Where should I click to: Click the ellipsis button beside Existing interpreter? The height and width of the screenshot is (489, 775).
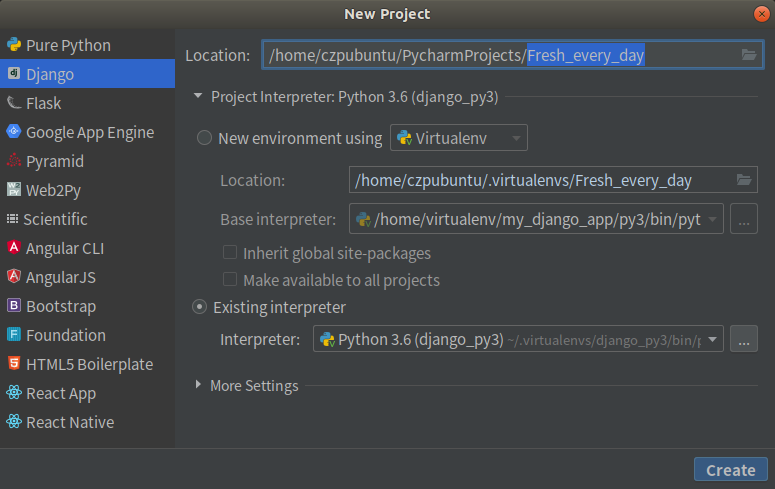click(743, 340)
